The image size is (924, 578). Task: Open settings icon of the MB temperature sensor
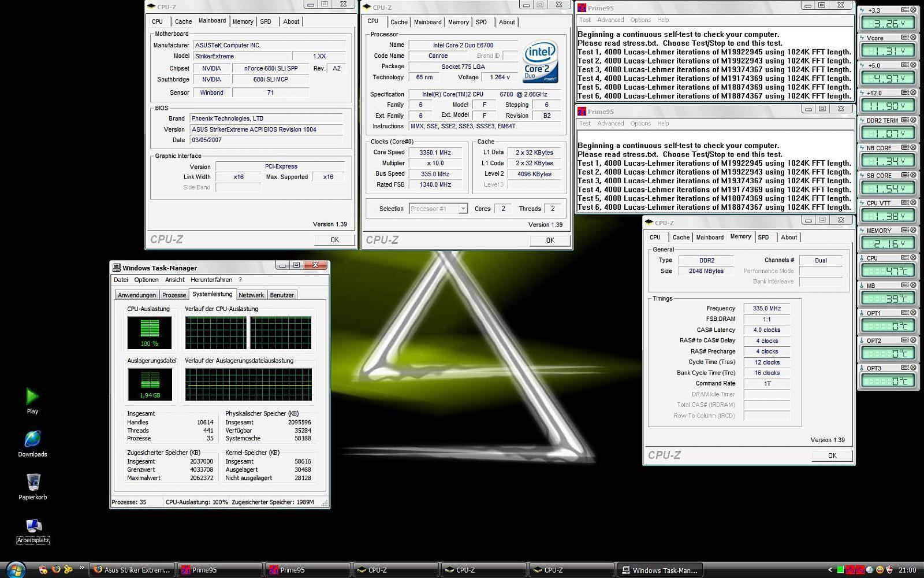905,285
